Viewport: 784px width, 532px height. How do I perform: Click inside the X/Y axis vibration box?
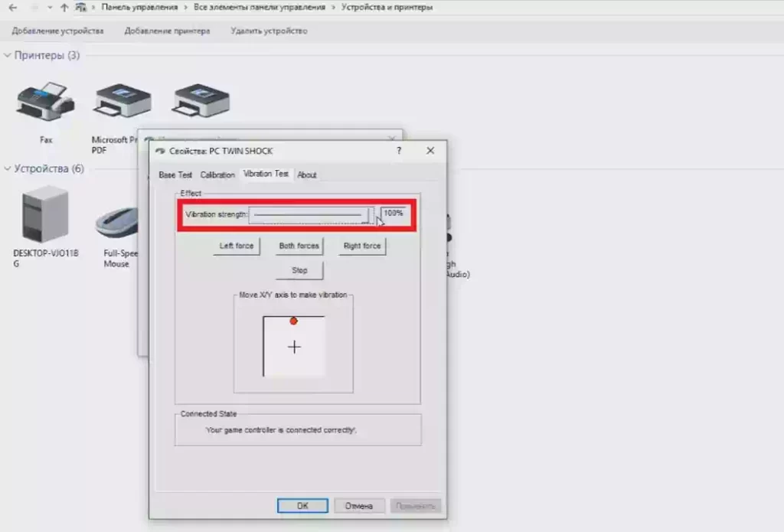(294, 347)
